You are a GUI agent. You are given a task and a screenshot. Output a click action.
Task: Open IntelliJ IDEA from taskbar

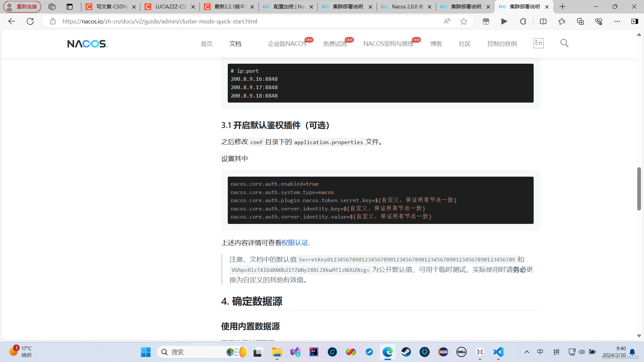click(x=314, y=352)
